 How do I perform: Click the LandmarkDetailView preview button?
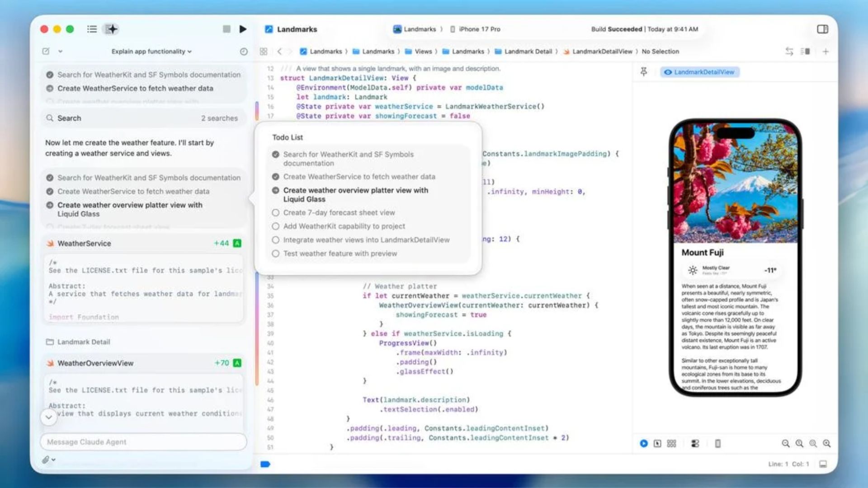pyautogui.click(x=699, y=72)
